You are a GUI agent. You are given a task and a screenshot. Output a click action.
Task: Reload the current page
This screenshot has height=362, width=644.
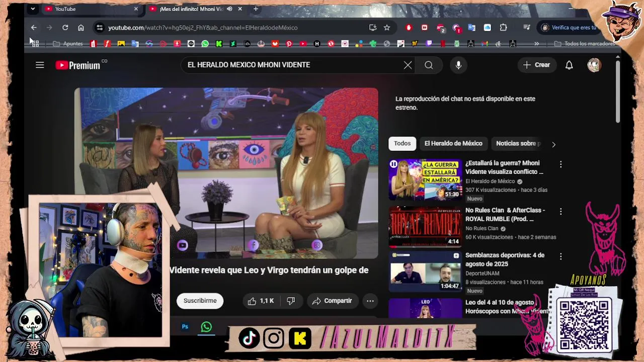(65, 28)
